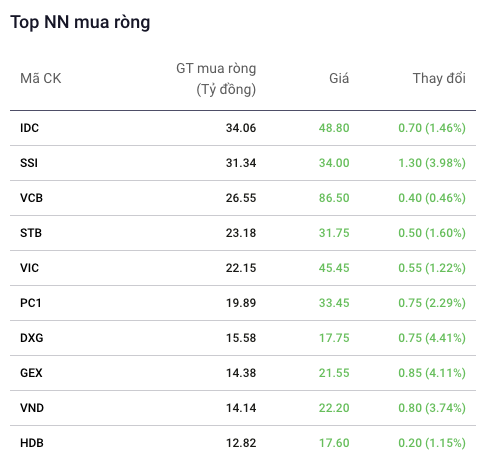Select the VIC stock code
This screenshot has width=477, height=461.
click(x=29, y=268)
